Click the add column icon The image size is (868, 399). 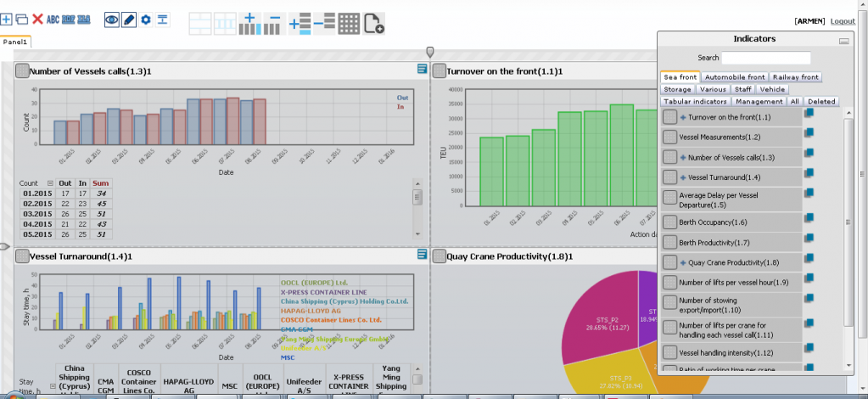pyautogui.click(x=250, y=24)
